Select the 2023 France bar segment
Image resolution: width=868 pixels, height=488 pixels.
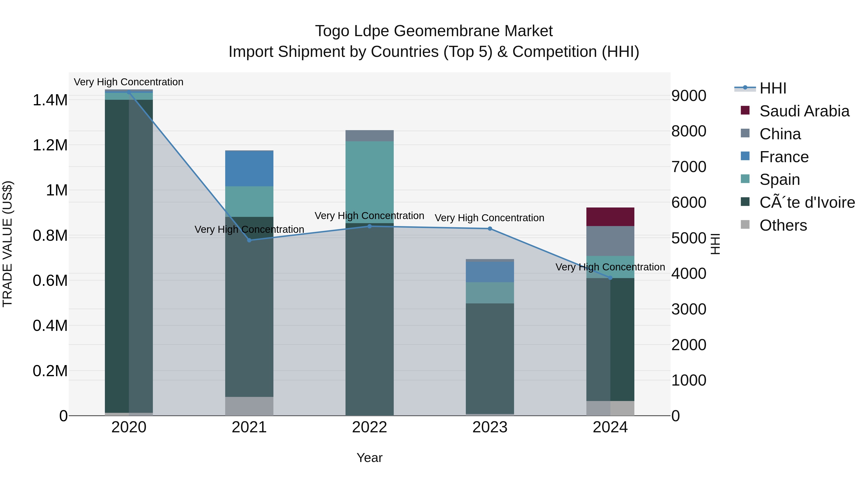pos(490,272)
